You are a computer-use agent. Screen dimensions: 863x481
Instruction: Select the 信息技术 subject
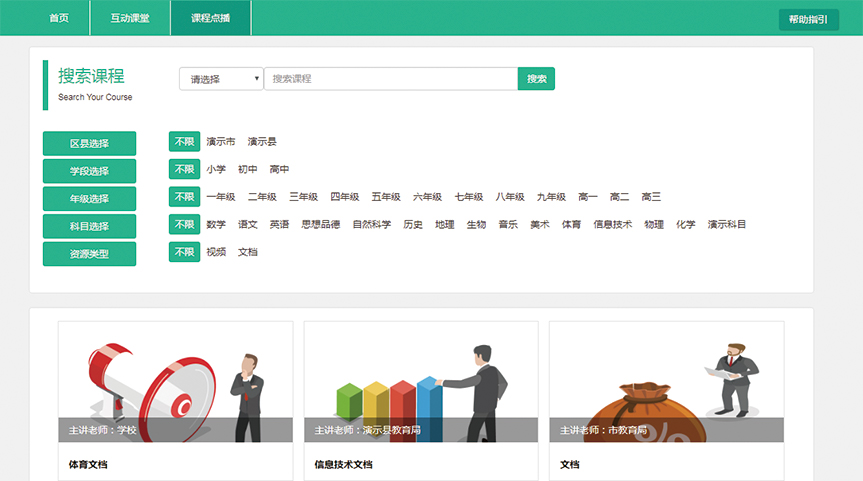613,224
